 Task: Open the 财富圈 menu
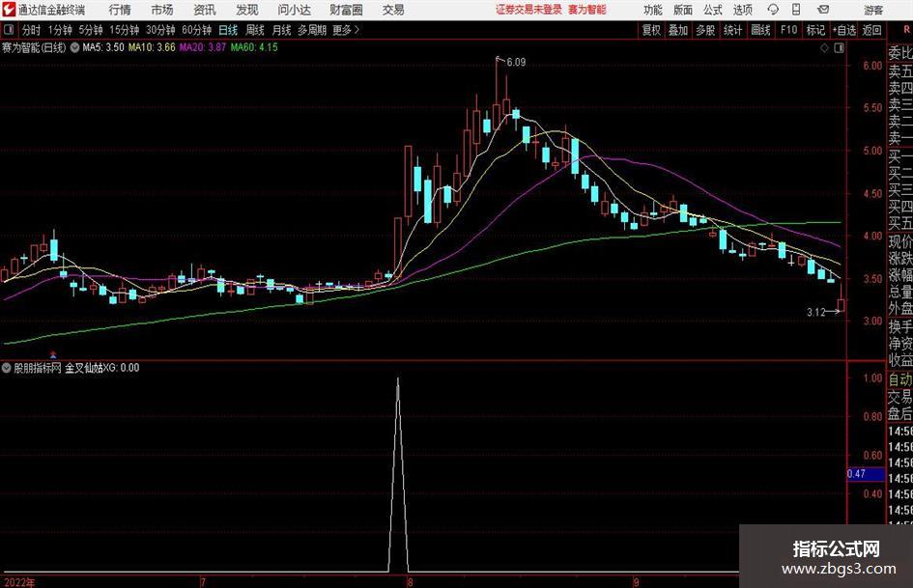point(346,10)
